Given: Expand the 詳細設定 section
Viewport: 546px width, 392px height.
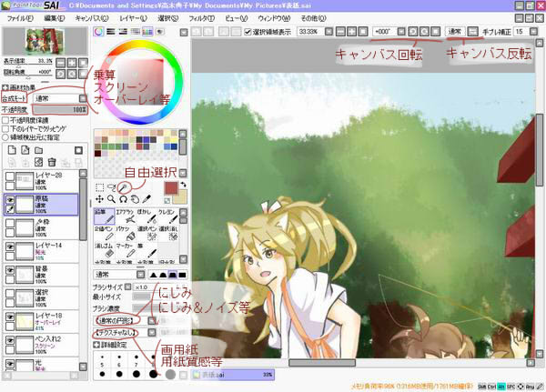Looking at the screenshot, I should coord(96,345).
